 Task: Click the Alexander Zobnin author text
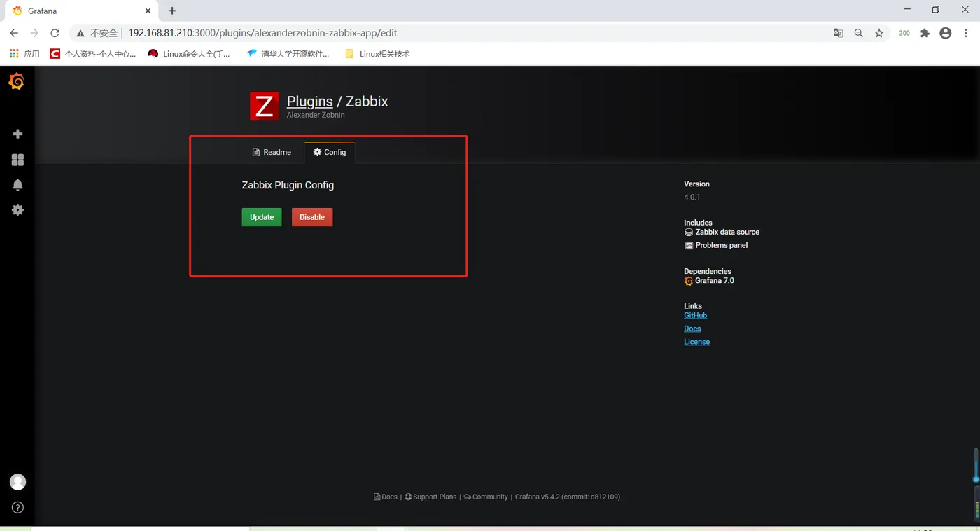click(x=316, y=115)
